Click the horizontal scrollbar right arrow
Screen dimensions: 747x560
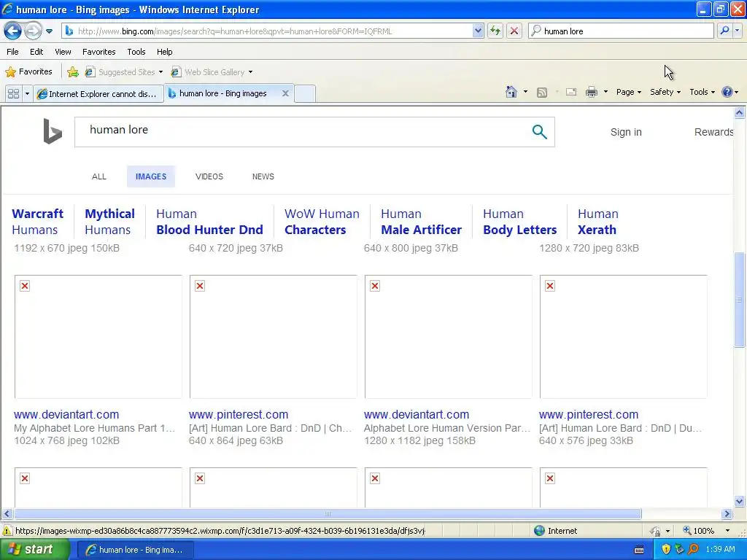727,514
